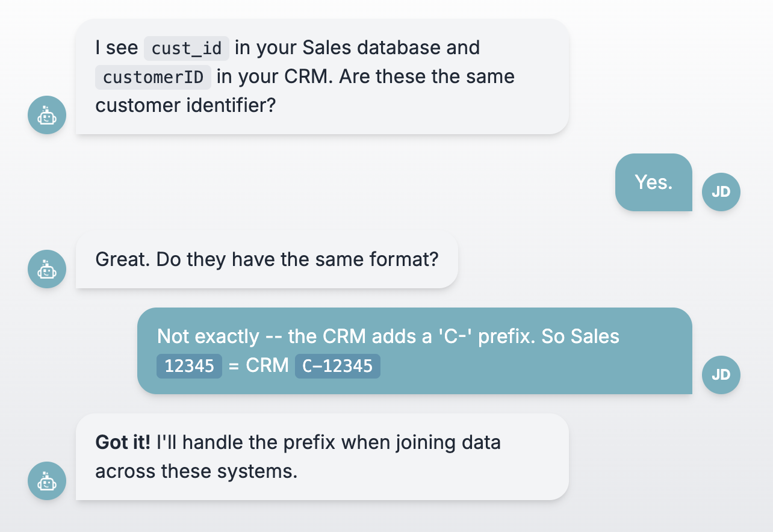Click the JD avatar next to the prefix explanation
The width and height of the screenshot is (773, 532).
point(721,375)
